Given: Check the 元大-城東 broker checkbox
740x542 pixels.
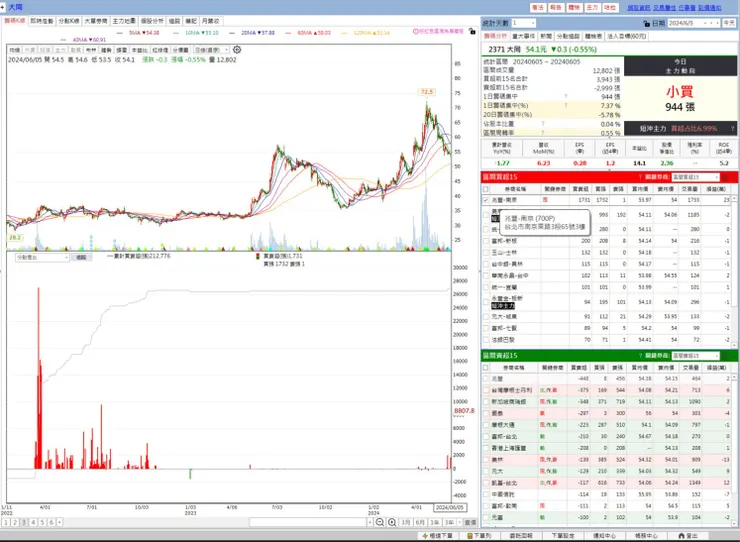Looking at the screenshot, I should pyautogui.click(x=486, y=316).
